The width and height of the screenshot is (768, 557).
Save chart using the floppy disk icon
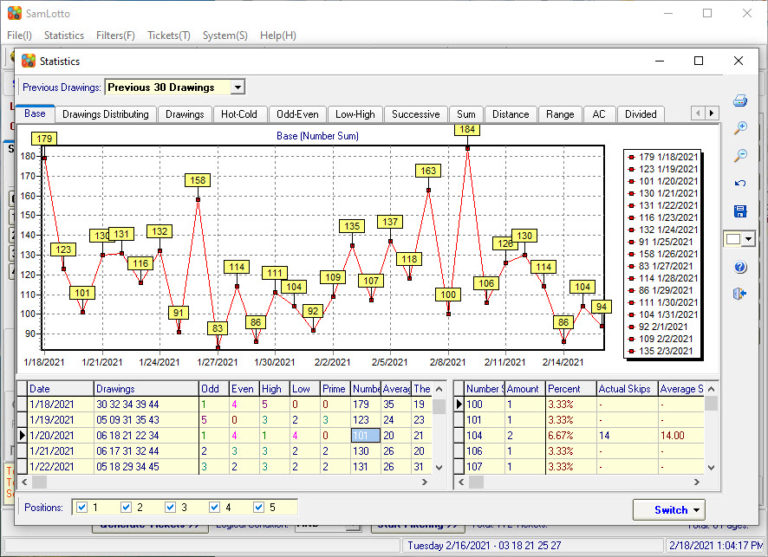(x=740, y=211)
